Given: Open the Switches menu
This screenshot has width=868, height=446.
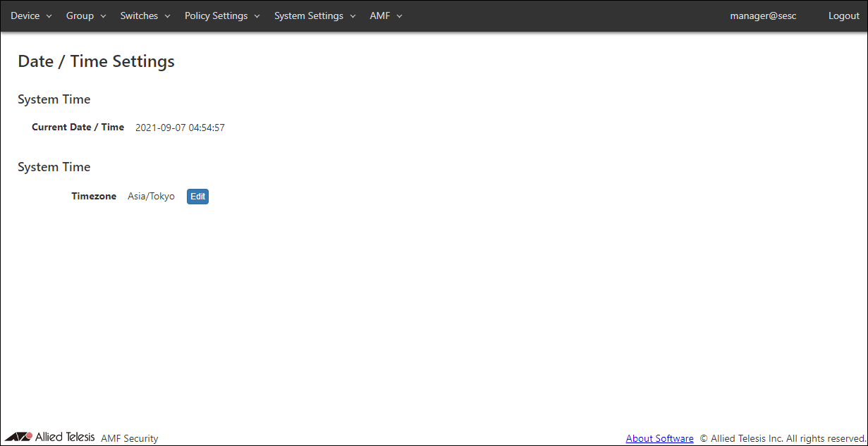Looking at the screenshot, I should pyautogui.click(x=139, y=16).
